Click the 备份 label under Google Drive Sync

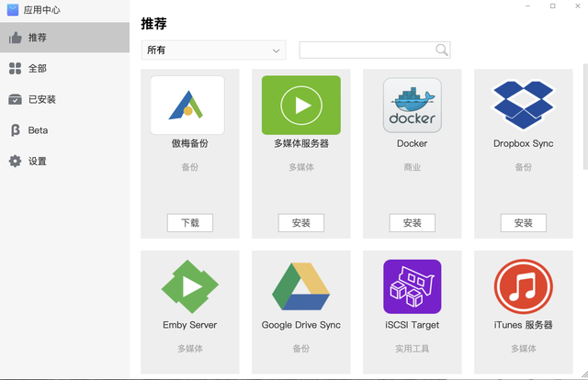[301, 349]
